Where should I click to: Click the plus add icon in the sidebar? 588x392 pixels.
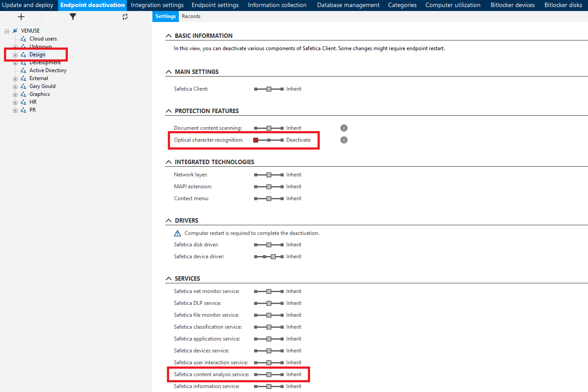tap(21, 17)
